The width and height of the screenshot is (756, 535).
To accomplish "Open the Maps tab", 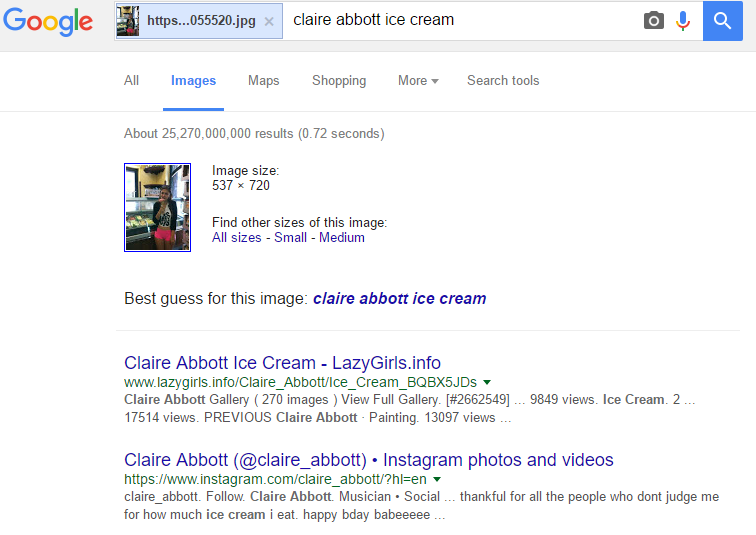I will [x=263, y=80].
